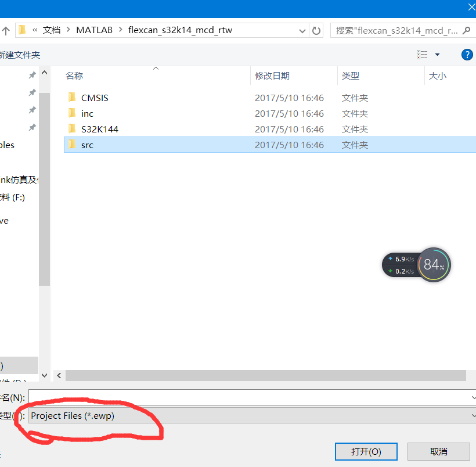Click the CMSIS folder icon
Viewport: 476px width, 467px height.
72,97
